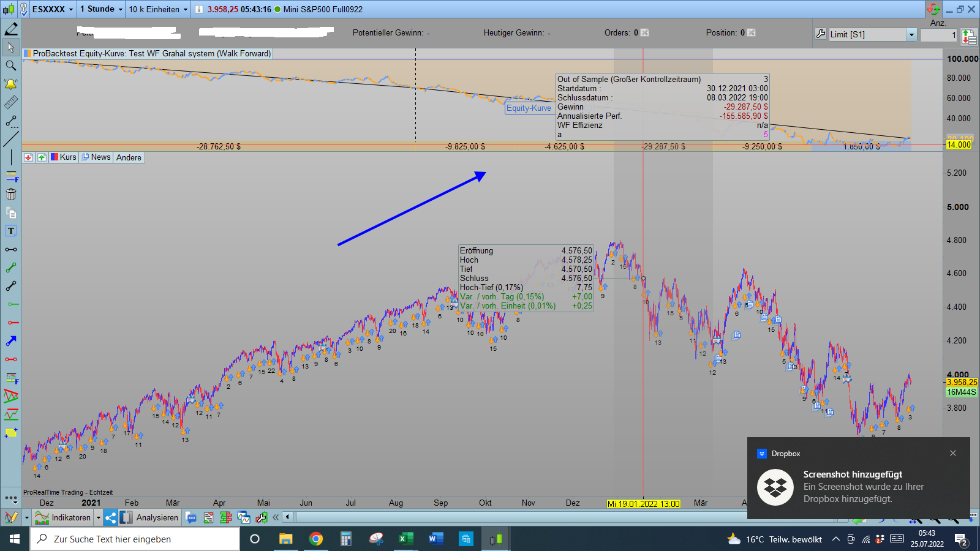Click the chart templates pencil icon at bottom
The image size is (980, 551).
11,517
